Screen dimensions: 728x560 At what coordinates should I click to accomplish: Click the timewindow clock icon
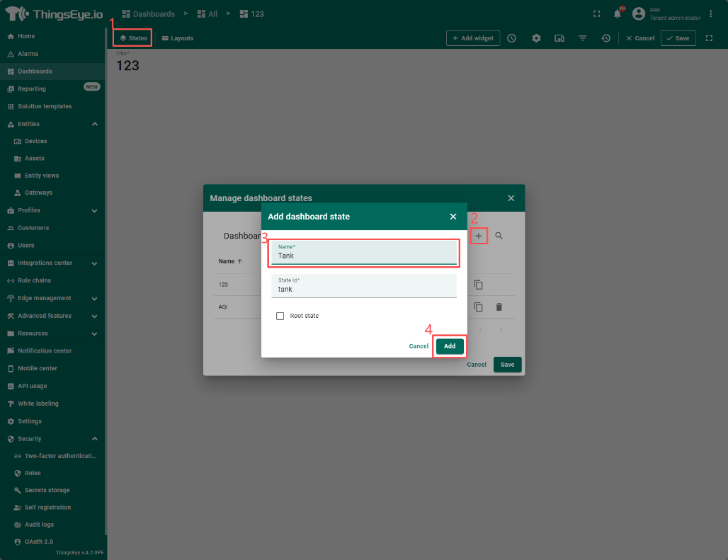511,38
